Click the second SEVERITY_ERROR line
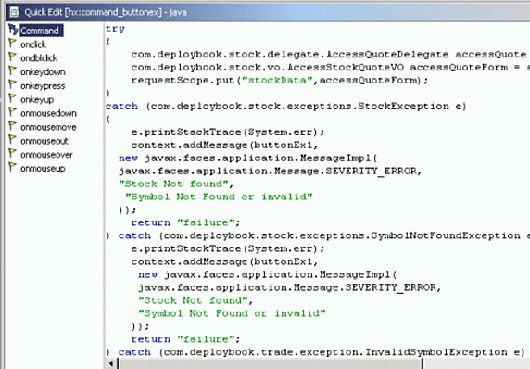Viewport: 530px width, 369px height. tap(289, 288)
